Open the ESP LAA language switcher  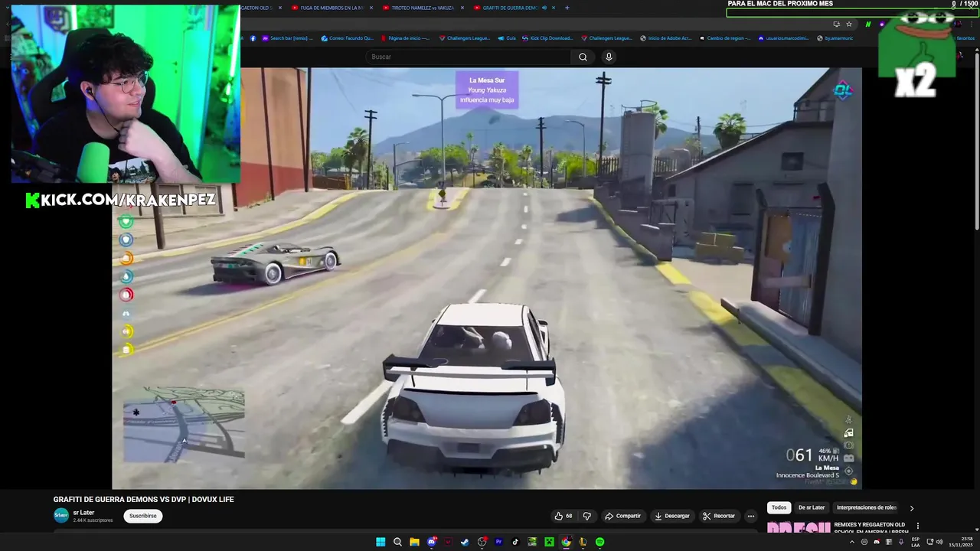(916, 542)
